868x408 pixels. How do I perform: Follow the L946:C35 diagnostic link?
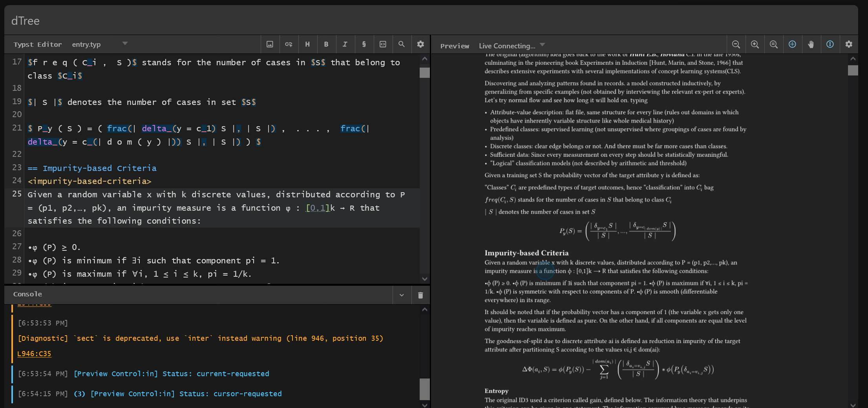point(34,353)
